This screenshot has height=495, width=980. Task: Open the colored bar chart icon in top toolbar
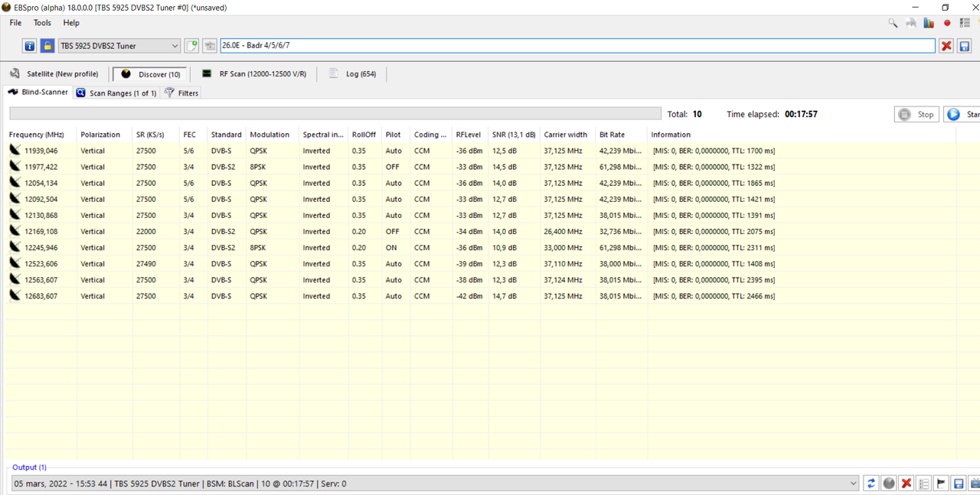pos(929,24)
